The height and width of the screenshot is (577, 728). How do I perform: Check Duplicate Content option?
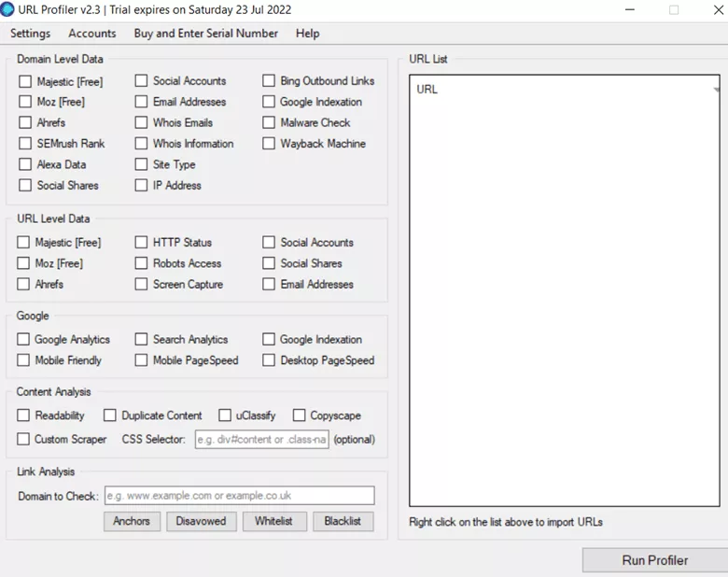pos(109,415)
